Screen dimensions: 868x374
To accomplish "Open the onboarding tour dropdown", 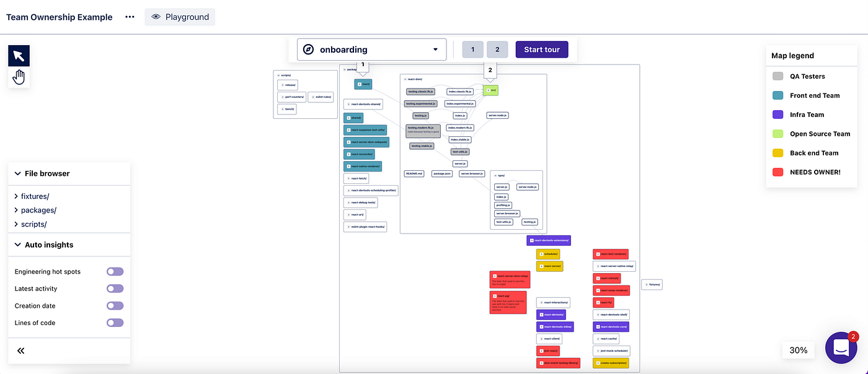I will tap(435, 49).
